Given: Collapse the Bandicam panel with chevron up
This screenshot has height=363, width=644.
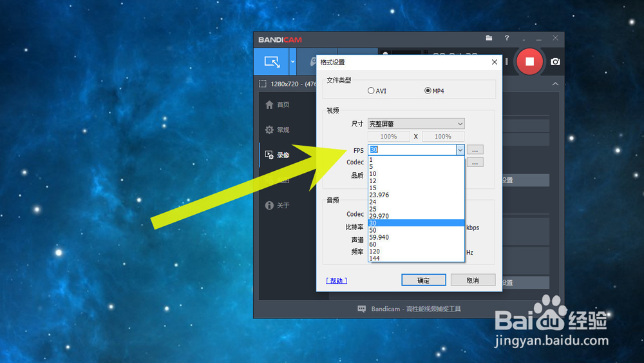Looking at the screenshot, I should (555, 84).
